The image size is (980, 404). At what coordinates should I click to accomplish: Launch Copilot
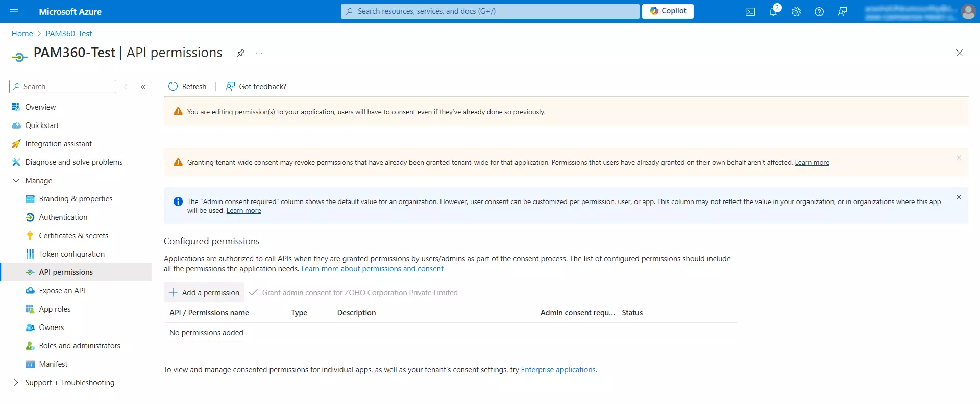click(x=668, y=11)
